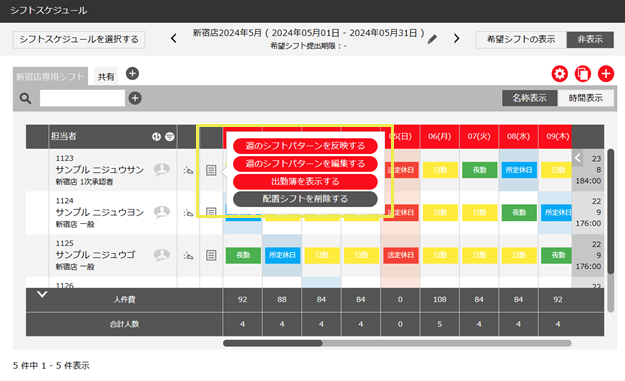The height and width of the screenshot is (381, 625).
Task: Open the 新宿店専用シフト tab
Action: [x=50, y=77]
